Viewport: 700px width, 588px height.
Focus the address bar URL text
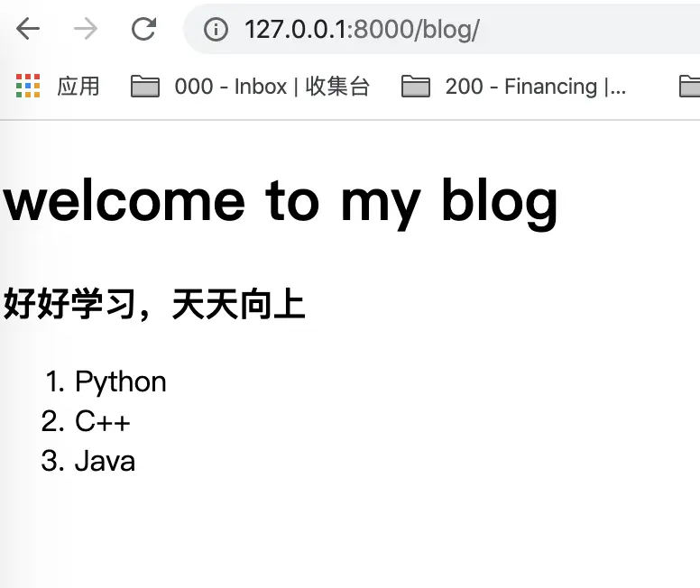pyautogui.click(x=361, y=30)
